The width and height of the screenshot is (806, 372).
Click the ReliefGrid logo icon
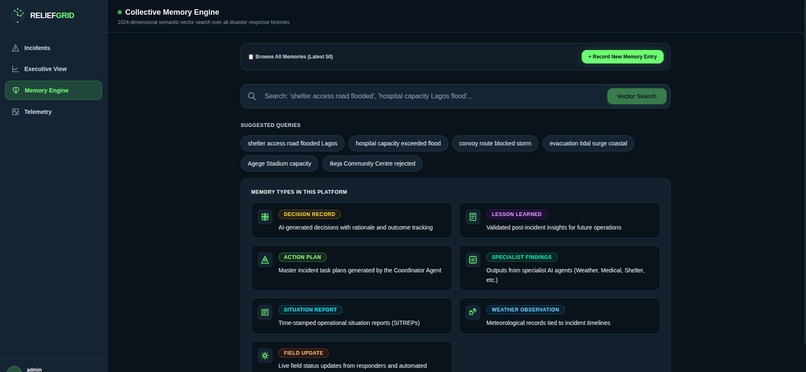(x=18, y=15)
